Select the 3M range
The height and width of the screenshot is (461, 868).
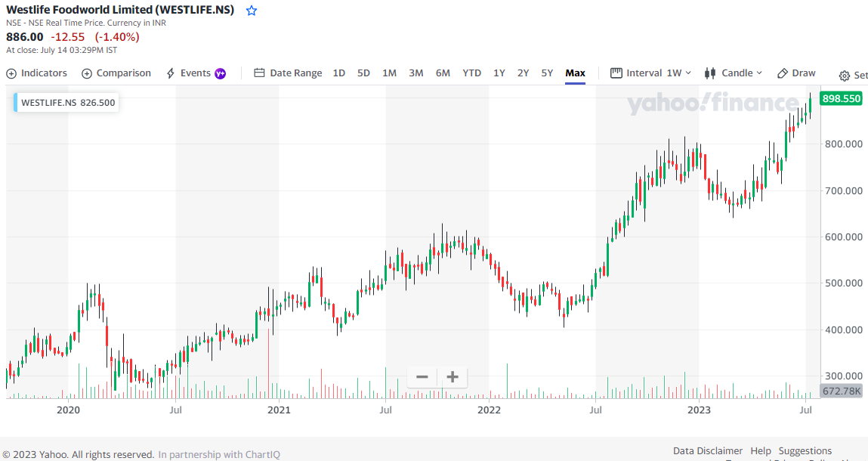click(415, 73)
